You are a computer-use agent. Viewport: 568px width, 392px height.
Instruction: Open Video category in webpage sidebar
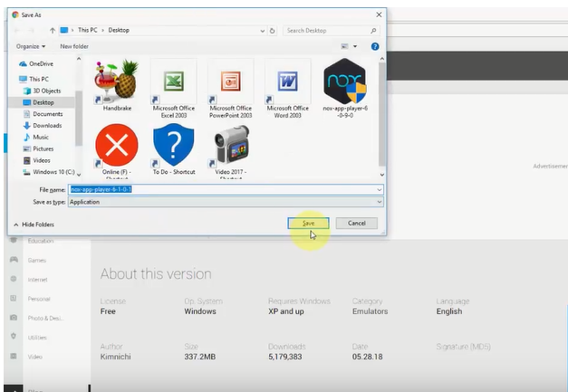tap(35, 357)
